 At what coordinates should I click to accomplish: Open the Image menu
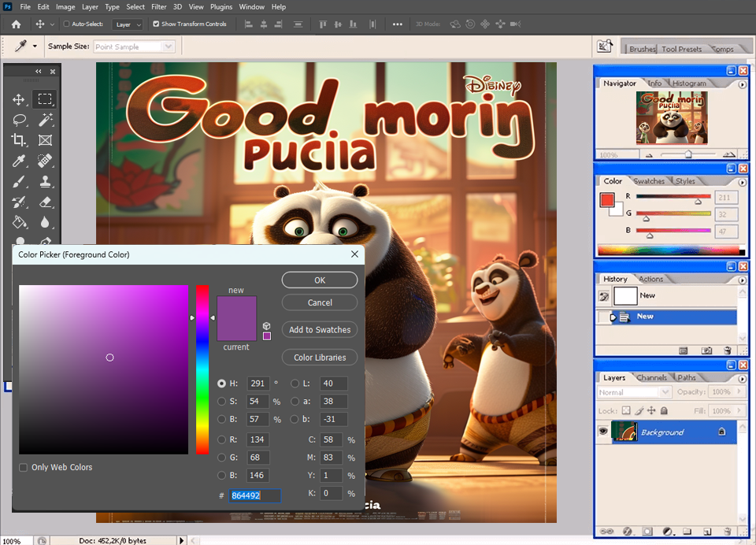[65, 7]
